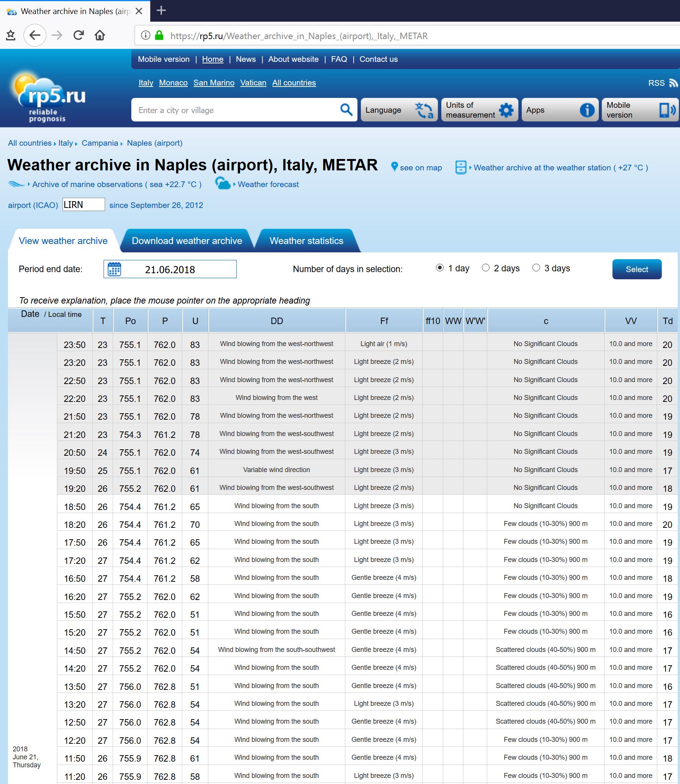Open the Campania breadcrumb link
Screen dimensions: 680x784
[100, 143]
